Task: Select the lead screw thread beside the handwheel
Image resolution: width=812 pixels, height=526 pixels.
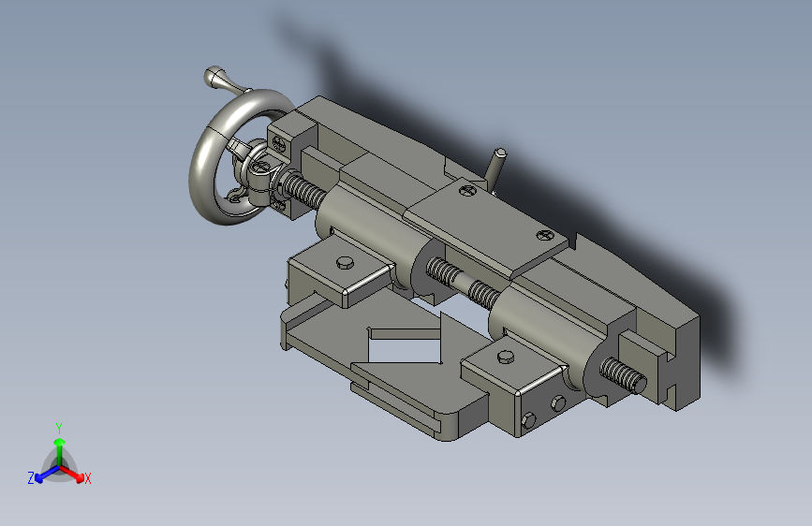Action: (304, 190)
